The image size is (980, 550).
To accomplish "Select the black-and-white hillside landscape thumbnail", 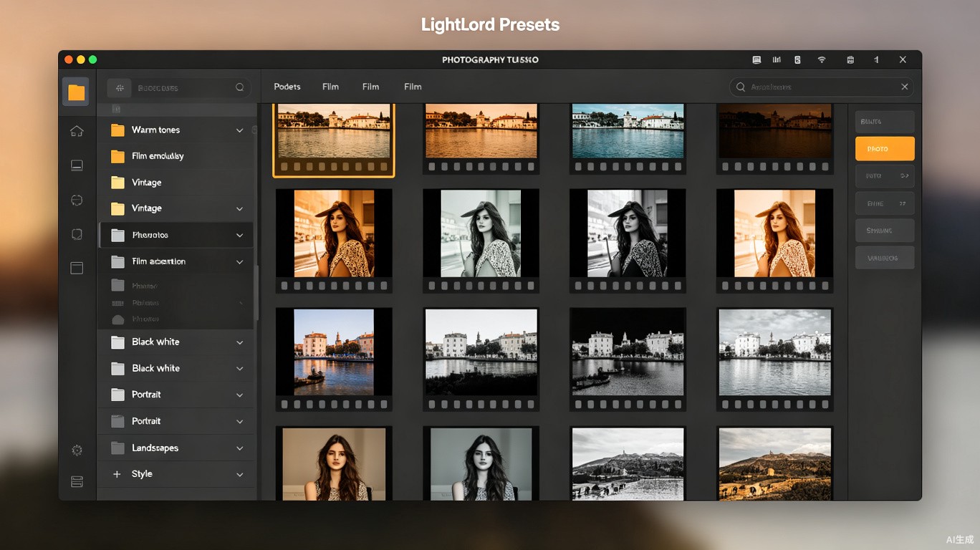I will click(628, 463).
